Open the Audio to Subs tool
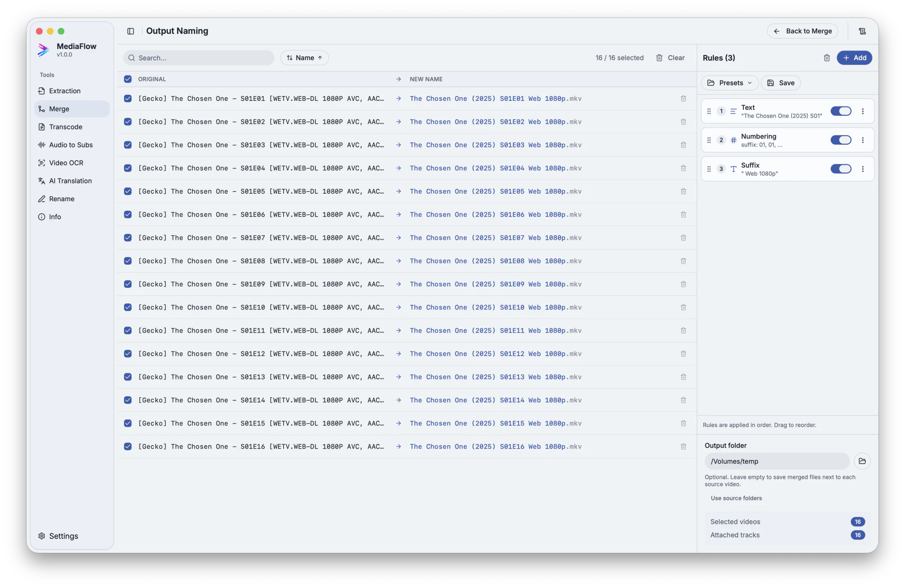Image resolution: width=905 pixels, height=588 pixels. click(72, 145)
